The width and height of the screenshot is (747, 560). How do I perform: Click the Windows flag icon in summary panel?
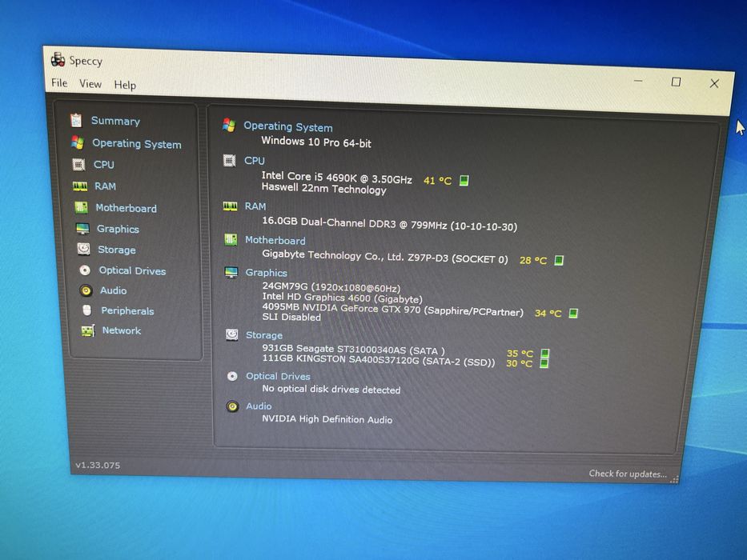pyautogui.click(x=229, y=126)
